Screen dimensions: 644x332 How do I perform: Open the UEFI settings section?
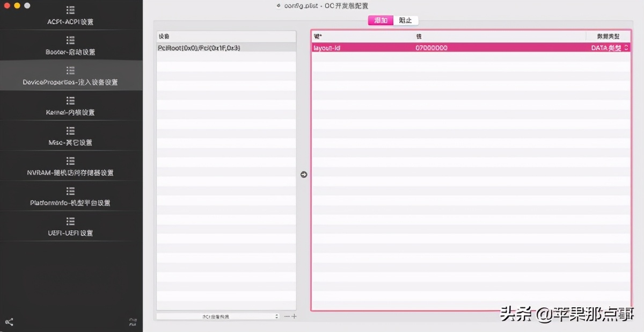[70, 227]
